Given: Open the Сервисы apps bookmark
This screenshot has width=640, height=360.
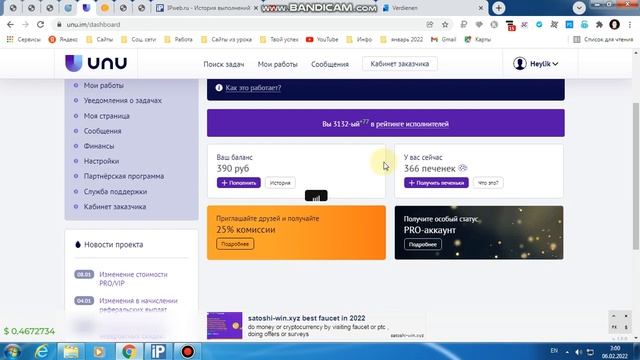Looking at the screenshot, I should (24, 40).
